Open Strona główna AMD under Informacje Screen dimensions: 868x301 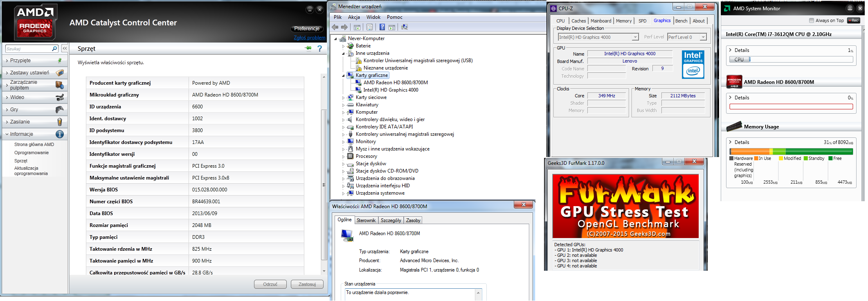point(34,145)
